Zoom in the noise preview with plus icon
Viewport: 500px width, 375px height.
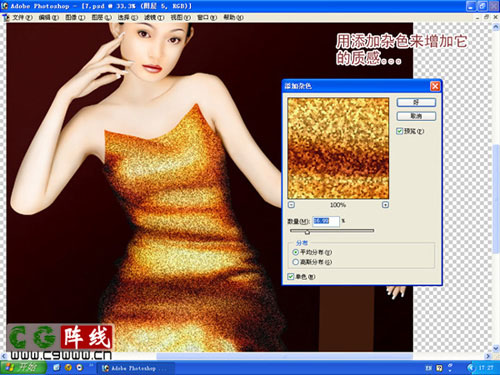tap(385, 205)
